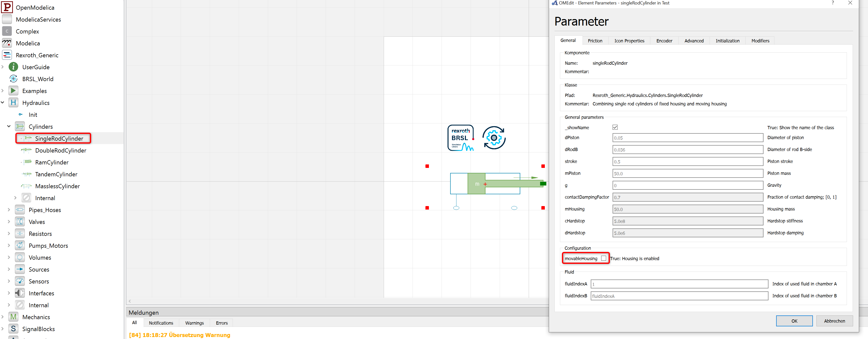Expand the Pipes_Hoses category
This screenshot has width=868, height=339.
(8, 210)
